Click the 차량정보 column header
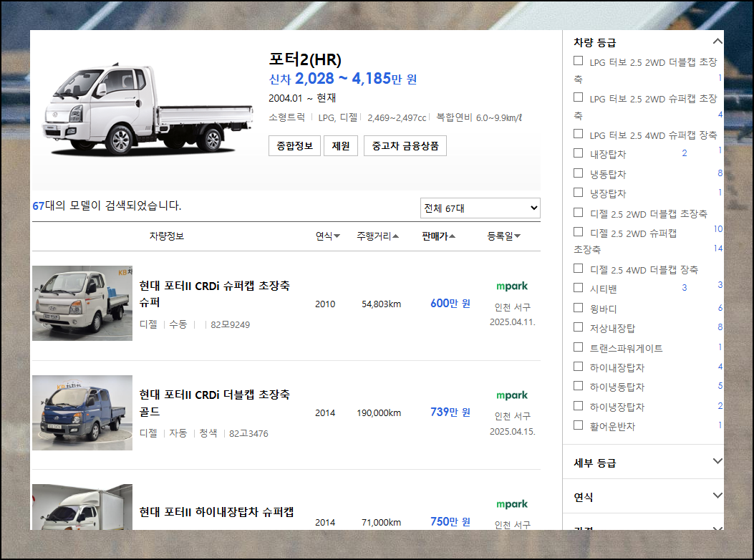This screenshot has width=754, height=560. 166,236
